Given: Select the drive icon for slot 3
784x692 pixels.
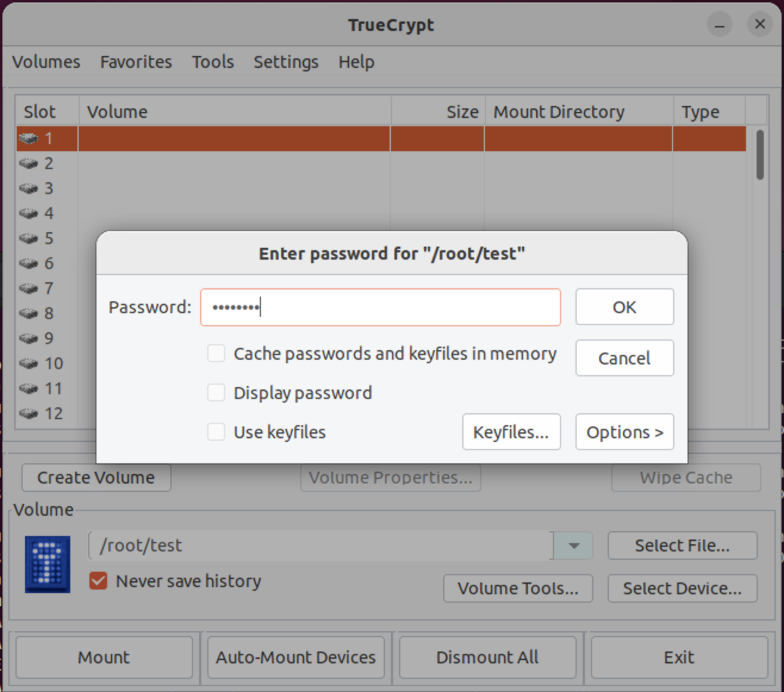Looking at the screenshot, I should point(28,189).
